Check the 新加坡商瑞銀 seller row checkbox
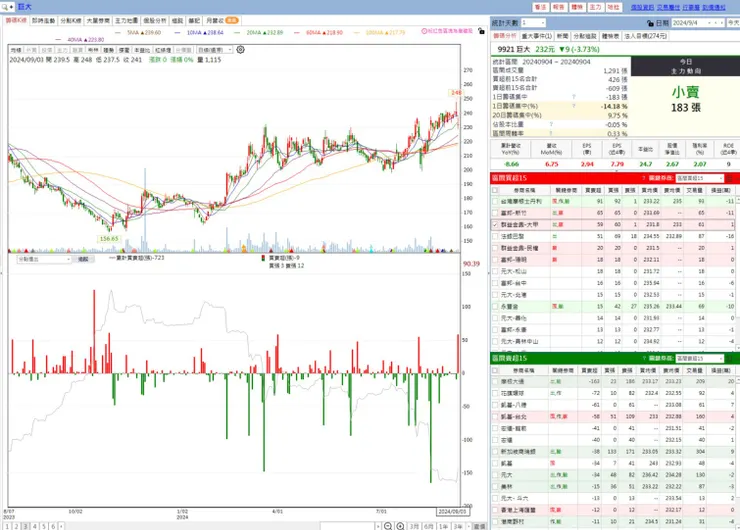 coord(495,452)
